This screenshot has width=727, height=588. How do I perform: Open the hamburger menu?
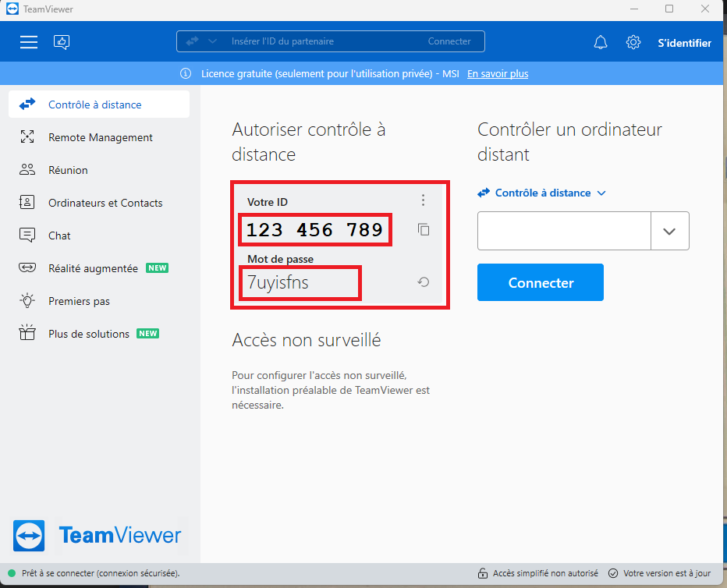29,42
